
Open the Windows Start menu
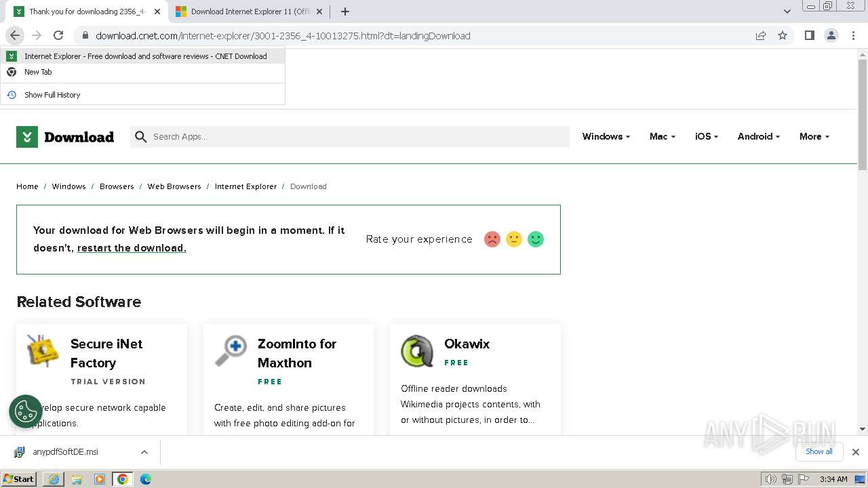[x=19, y=479]
